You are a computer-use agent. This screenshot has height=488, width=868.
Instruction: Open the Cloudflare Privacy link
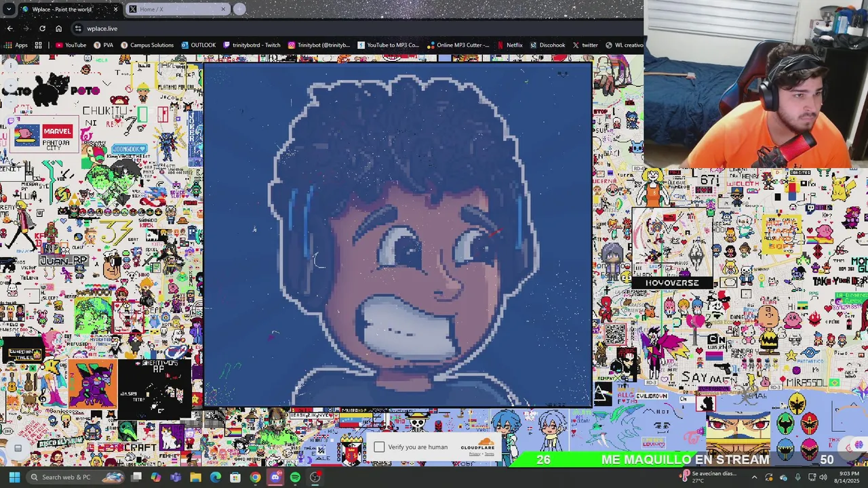click(x=474, y=454)
